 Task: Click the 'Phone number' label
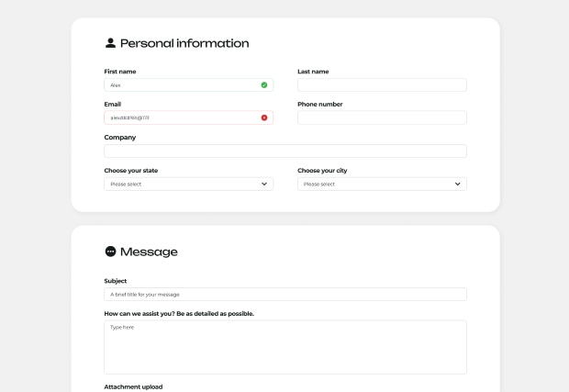click(320, 104)
